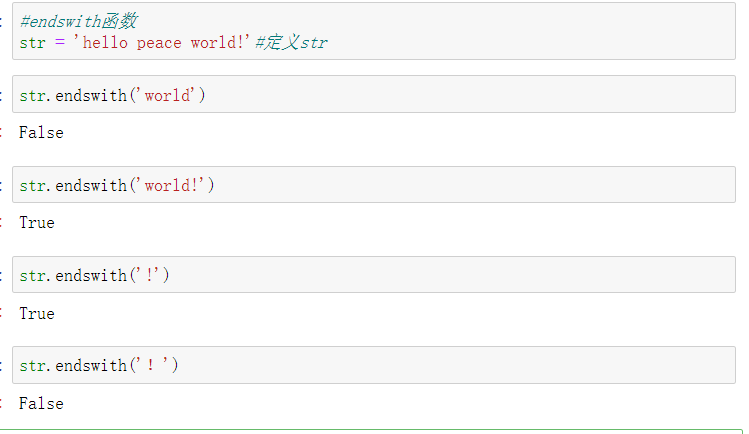Click the True output under endswith('!')
The width and height of the screenshot is (749, 434).
pos(37,313)
